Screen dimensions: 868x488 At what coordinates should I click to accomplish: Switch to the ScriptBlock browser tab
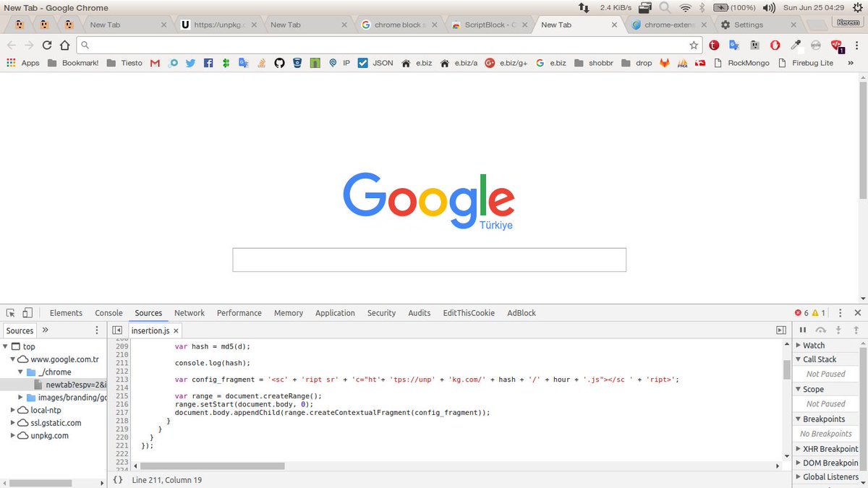coord(489,25)
